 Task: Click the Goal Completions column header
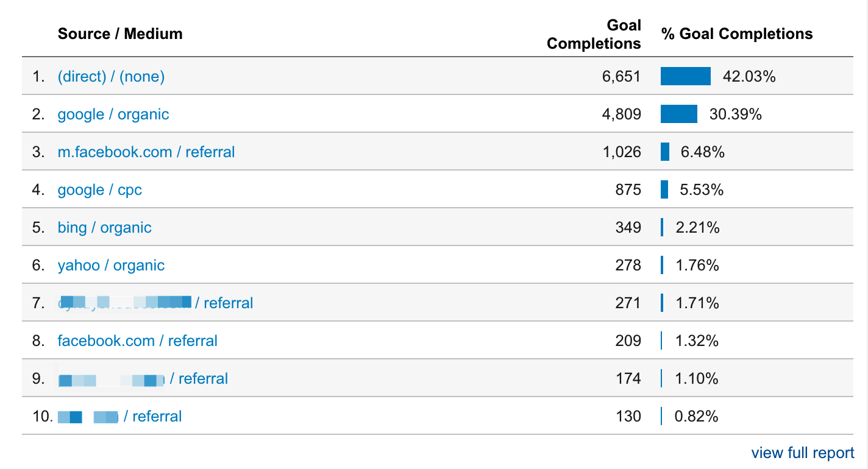(594, 34)
